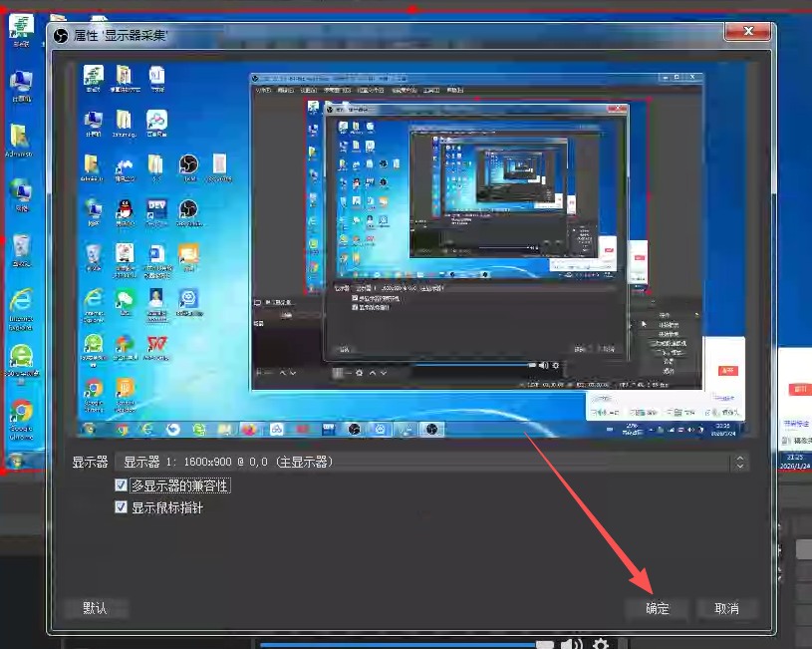Viewport: 812px width, 649px height.
Task: Click the Windows Start orb behind the dialog
Action: pos(17,460)
